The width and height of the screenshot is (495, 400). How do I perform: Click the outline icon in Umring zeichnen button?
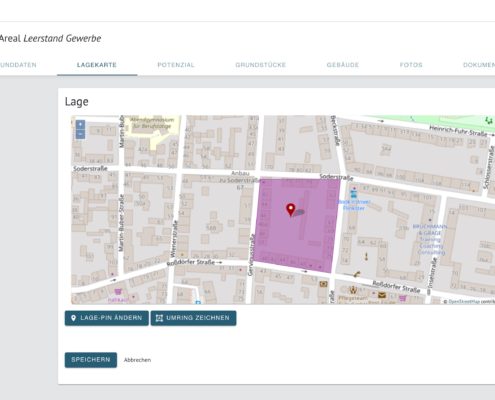click(x=159, y=318)
